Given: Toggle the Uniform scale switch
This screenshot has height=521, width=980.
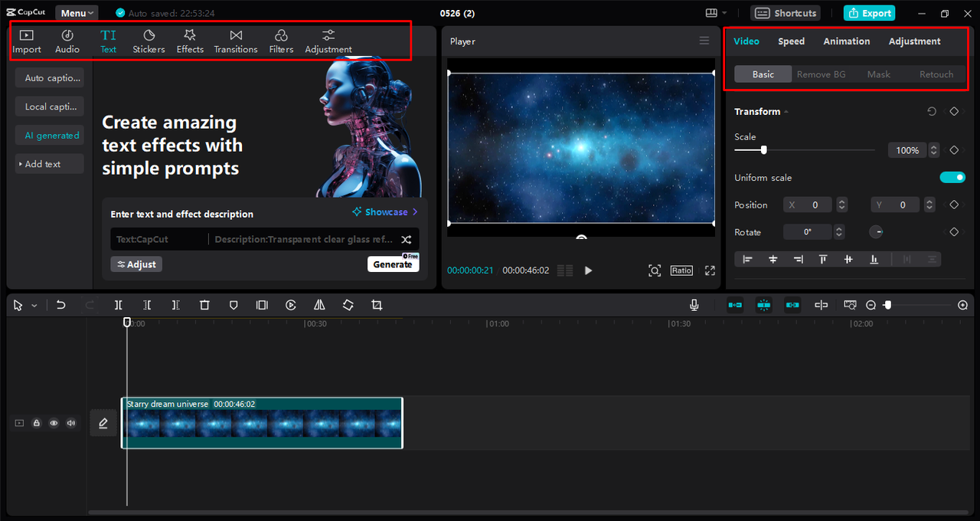Looking at the screenshot, I should [x=952, y=178].
